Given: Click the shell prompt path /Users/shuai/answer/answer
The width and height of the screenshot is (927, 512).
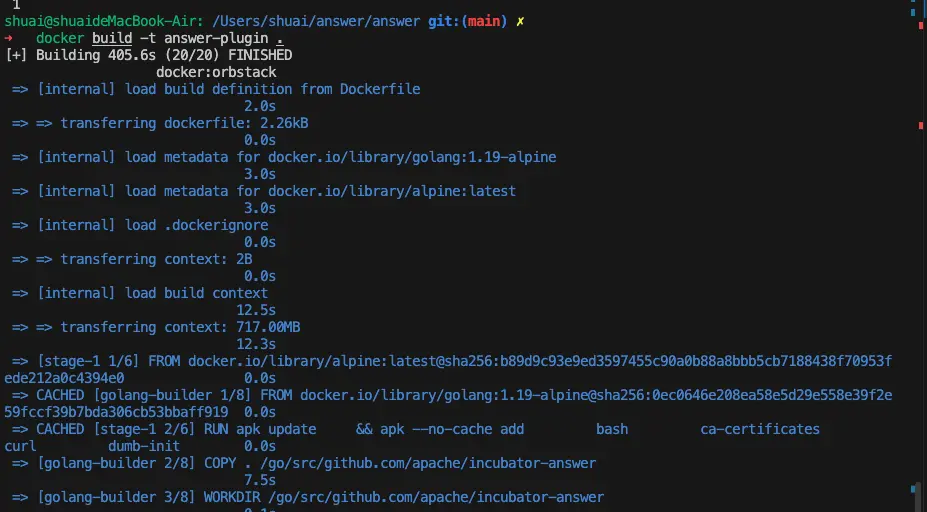Looking at the screenshot, I should tap(316, 21).
